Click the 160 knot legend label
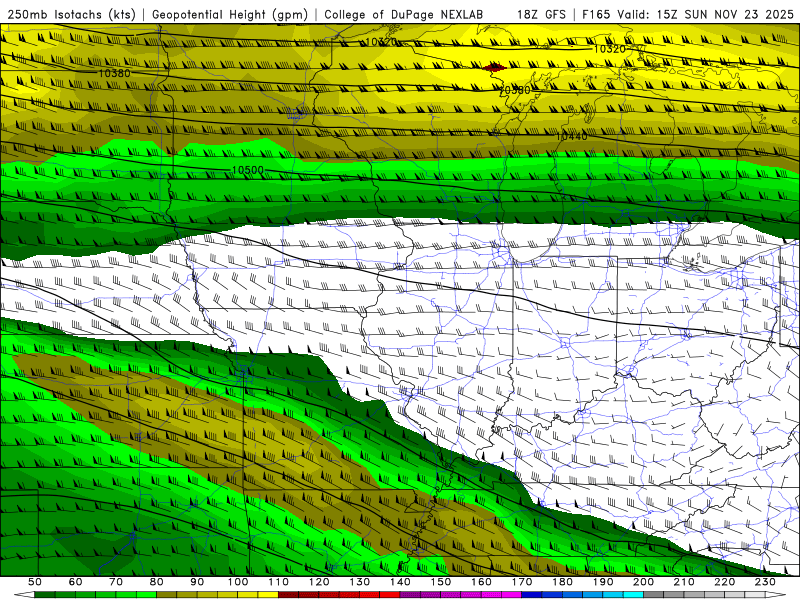The image size is (800, 600). coord(481,582)
